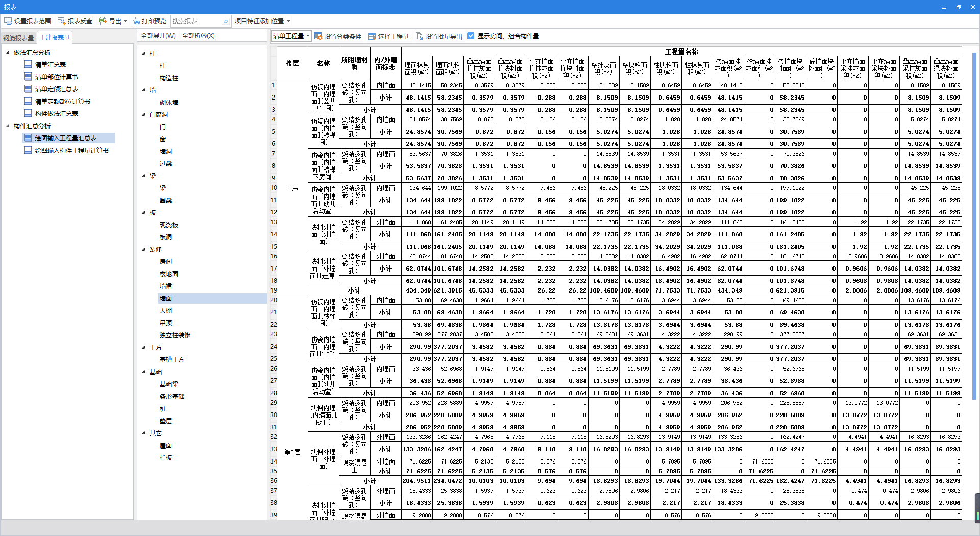Toggle 显示房间、组合构件 checkbox
The height and width of the screenshot is (536, 980).
[x=471, y=36]
